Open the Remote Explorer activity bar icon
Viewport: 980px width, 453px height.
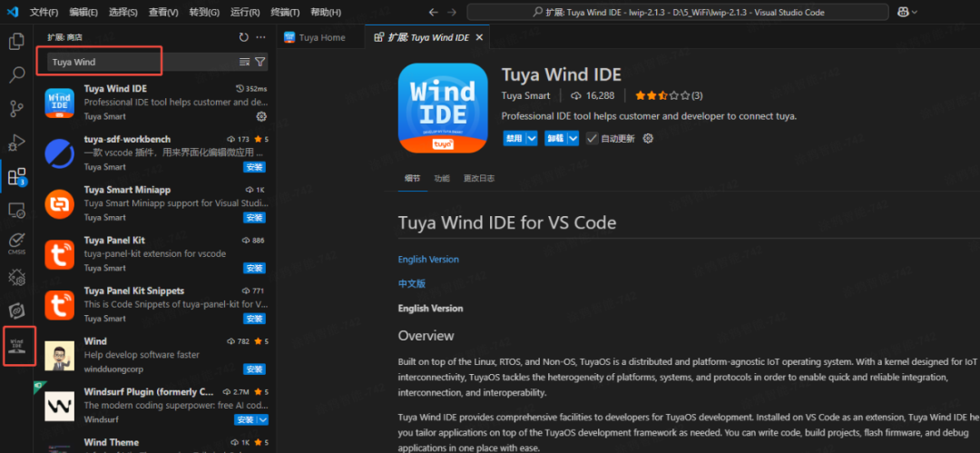coord(16,211)
